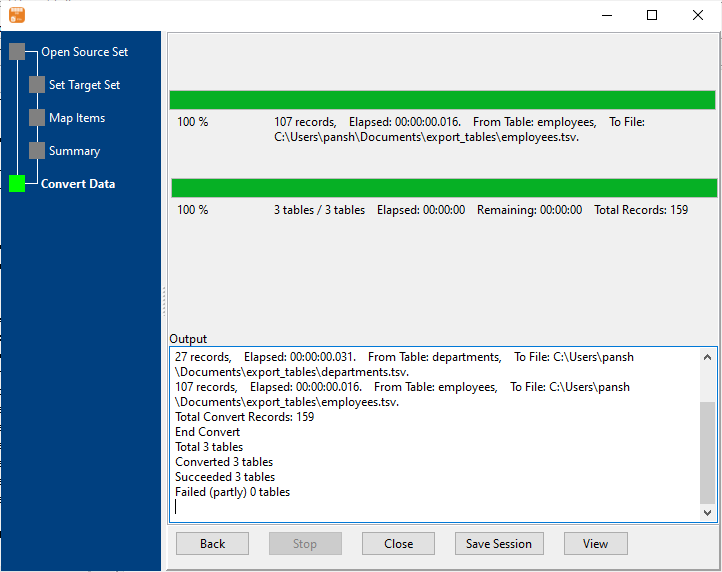The height and width of the screenshot is (572, 722).
Task: Go to the Map Items step label
Action: tap(77, 118)
